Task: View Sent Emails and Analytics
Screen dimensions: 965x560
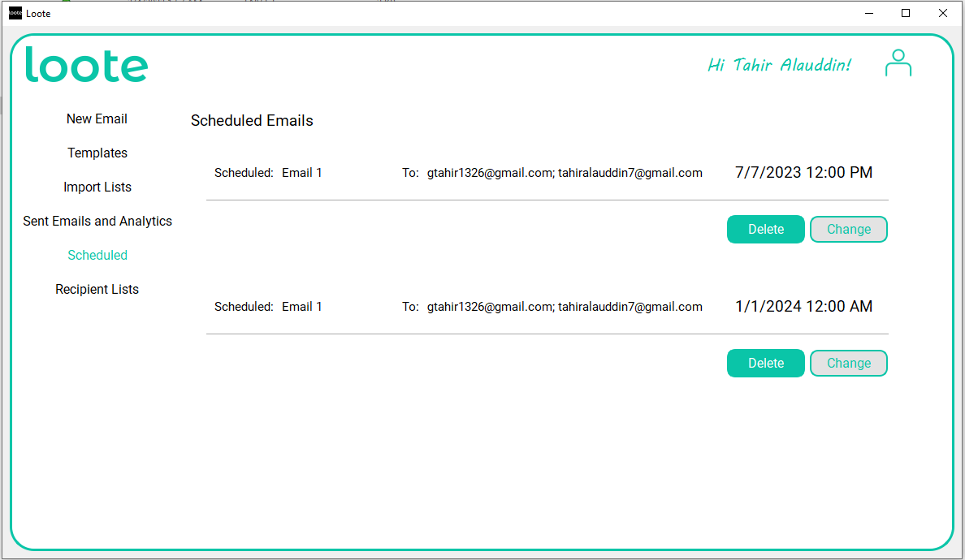Action: pyautogui.click(x=97, y=222)
